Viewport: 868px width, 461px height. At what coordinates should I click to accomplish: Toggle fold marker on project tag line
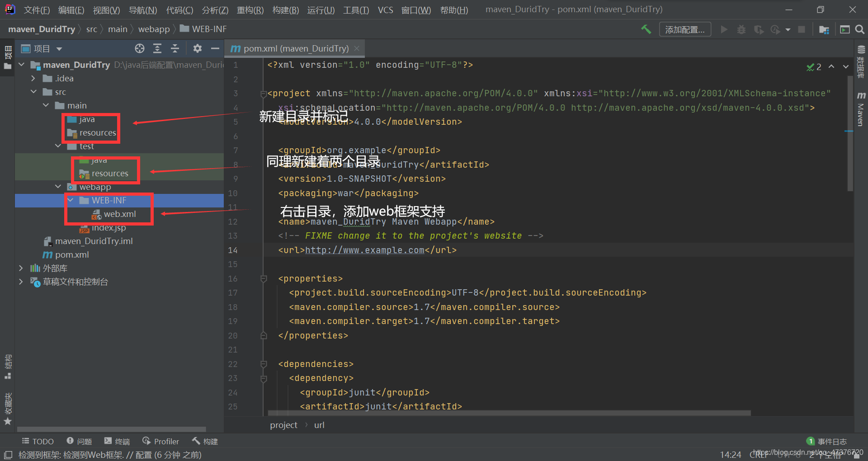coord(264,94)
